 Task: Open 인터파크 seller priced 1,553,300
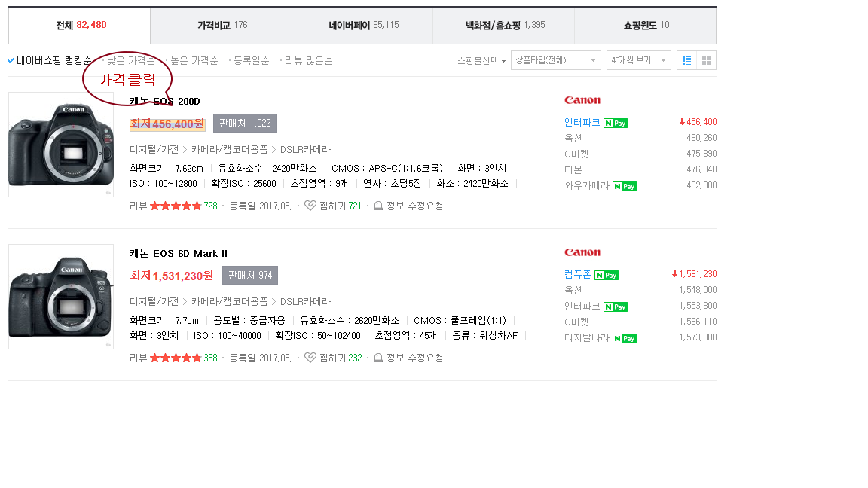click(x=582, y=306)
